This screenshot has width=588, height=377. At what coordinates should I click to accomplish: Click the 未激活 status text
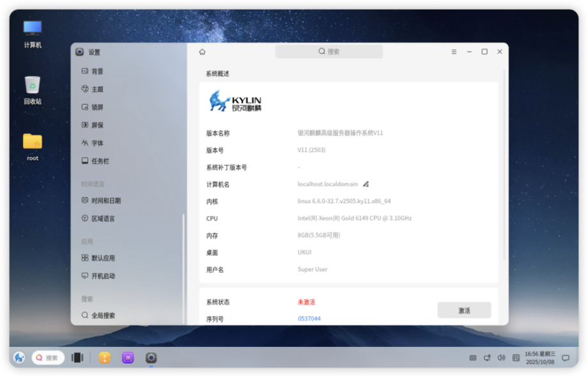tap(306, 302)
